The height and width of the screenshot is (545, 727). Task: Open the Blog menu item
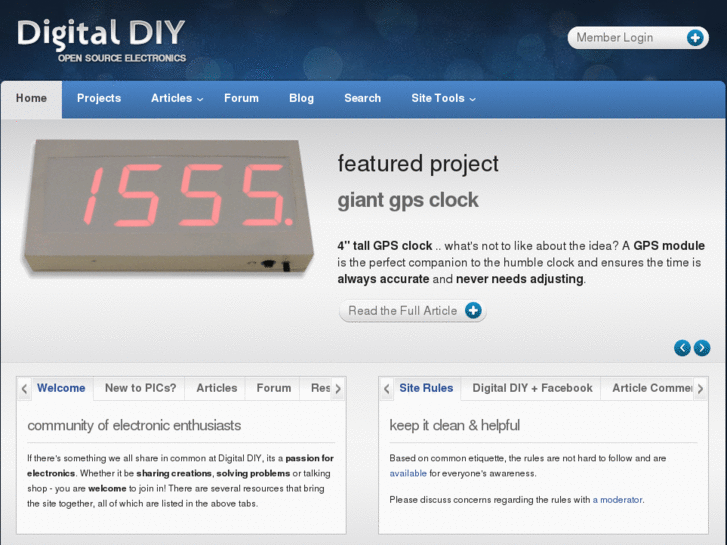click(x=301, y=98)
